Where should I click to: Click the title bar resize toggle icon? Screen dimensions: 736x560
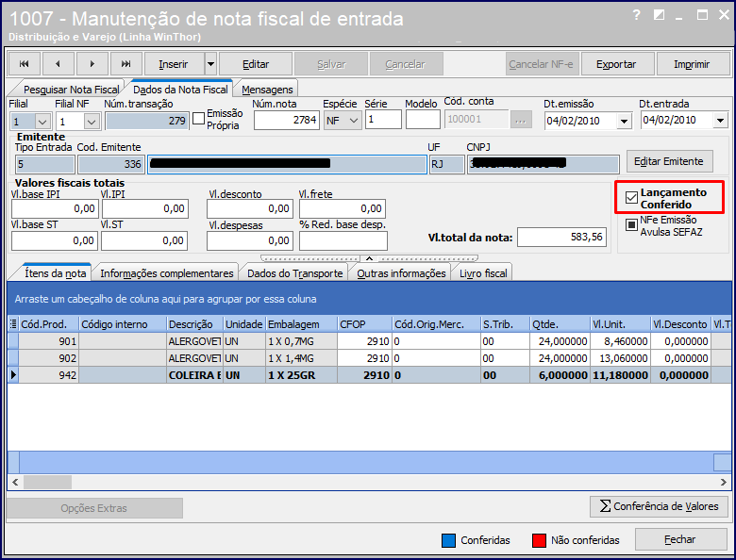[659, 15]
